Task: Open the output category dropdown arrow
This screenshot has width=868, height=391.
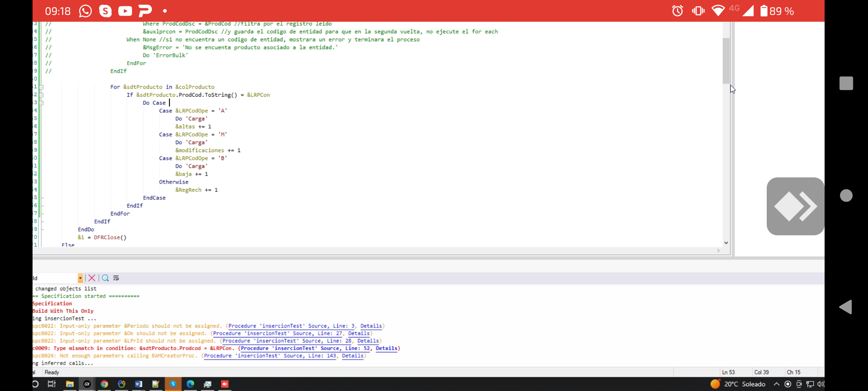Action: [x=80, y=278]
